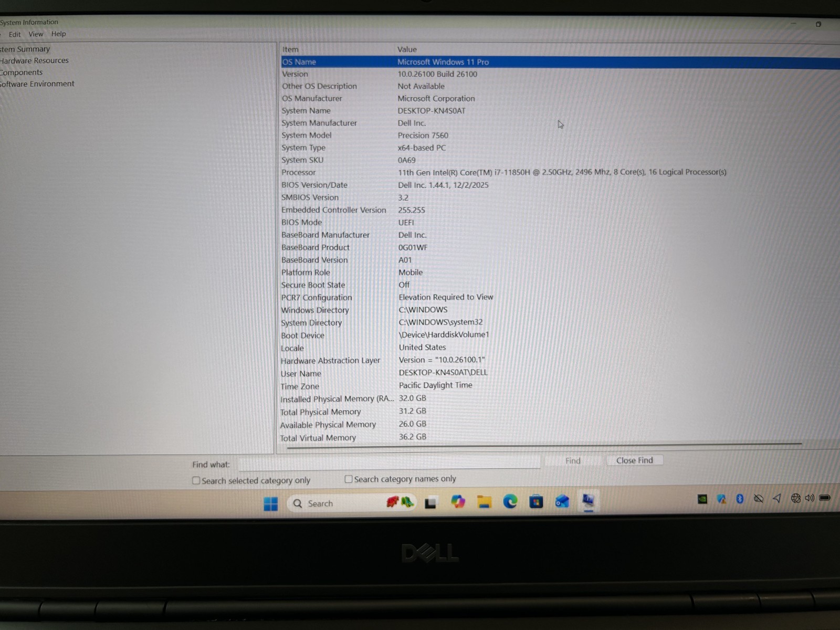840x630 pixels.
Task: Launch Copilot from the taskbar
Action: 458,502
